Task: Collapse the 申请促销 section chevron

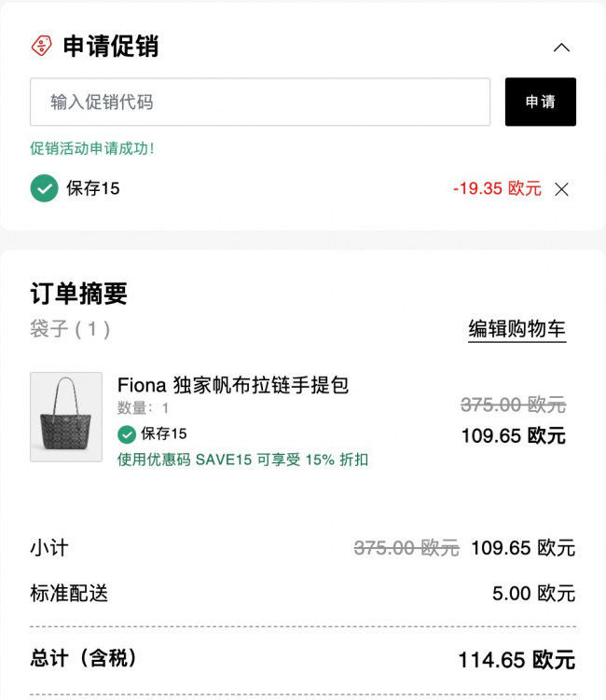Action: pyautogui.click(x=561, y=48)
